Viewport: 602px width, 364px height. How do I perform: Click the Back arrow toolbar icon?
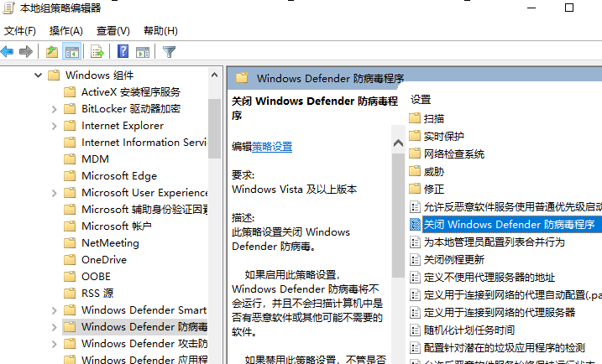8,51
